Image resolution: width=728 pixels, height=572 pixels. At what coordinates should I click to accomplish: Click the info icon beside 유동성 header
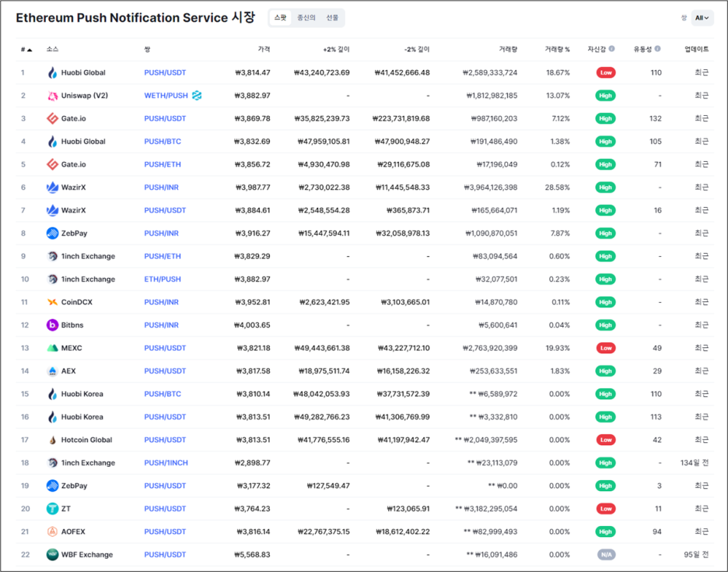(x=657, y=49)
